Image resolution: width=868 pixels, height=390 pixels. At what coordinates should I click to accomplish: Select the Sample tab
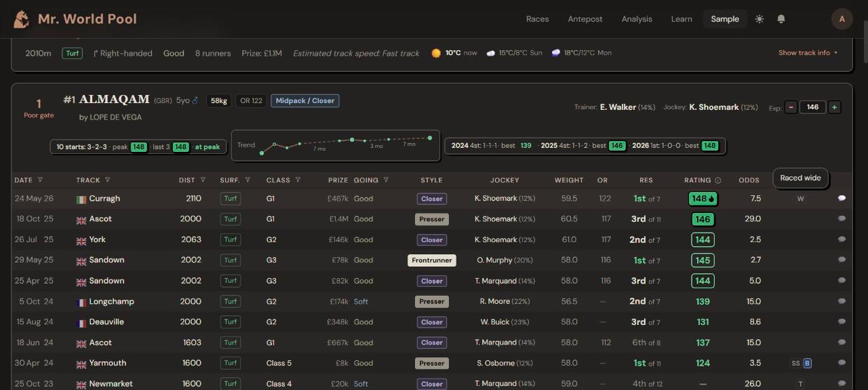725,19
